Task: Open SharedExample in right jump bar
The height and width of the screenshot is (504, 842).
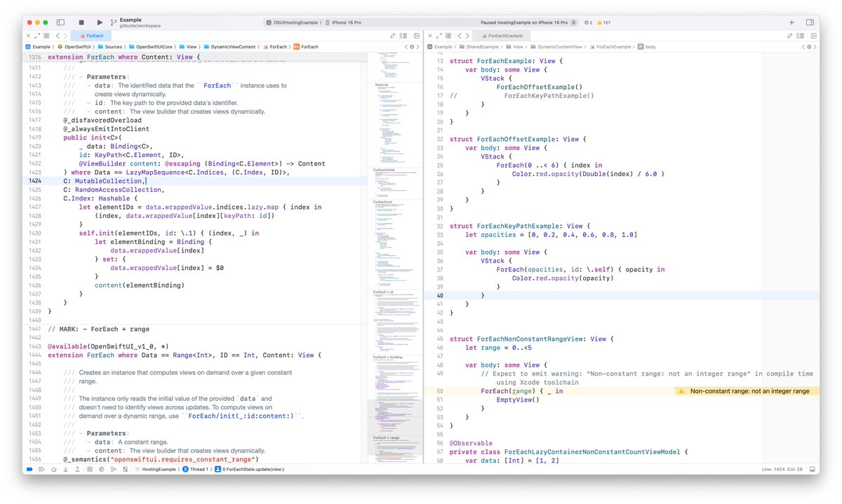Action: point(478,46)
